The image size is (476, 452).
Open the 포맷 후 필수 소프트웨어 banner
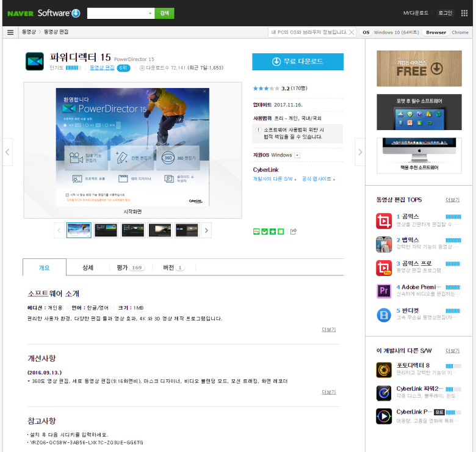click(x=419, y=112)
